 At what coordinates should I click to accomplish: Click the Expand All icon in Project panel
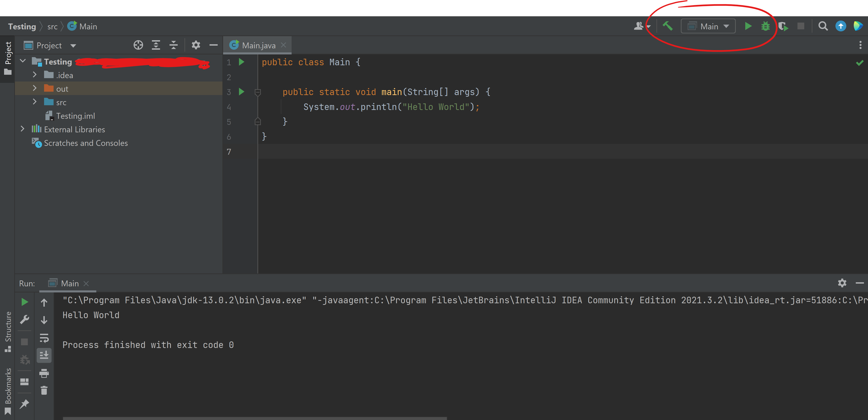coord(156,45)
